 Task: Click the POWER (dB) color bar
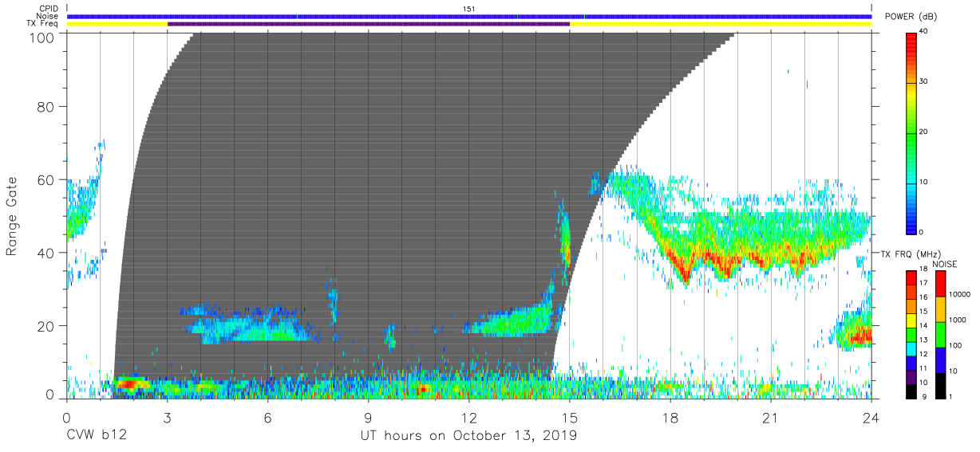[x=912, y=132]
